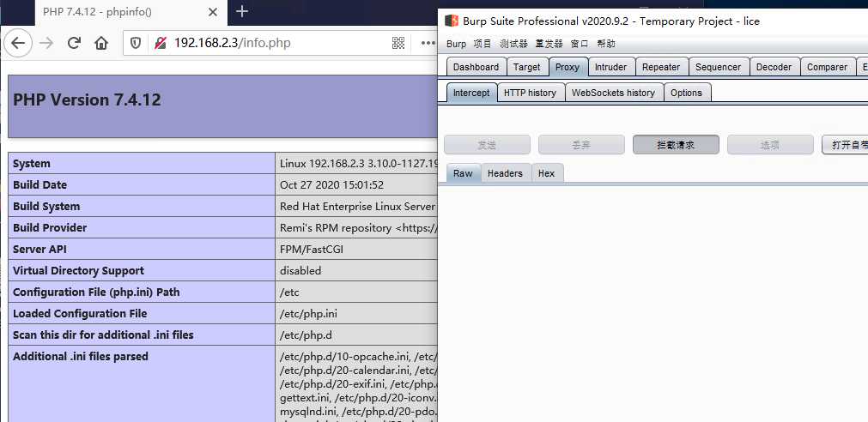Open the HTTP history sub-tab
The width and height of the screenshot is (868, 422).
[x=531, y=93]
